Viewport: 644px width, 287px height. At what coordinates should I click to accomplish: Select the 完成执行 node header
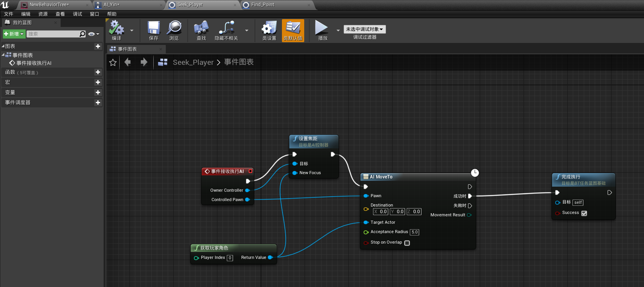point(583,180)
